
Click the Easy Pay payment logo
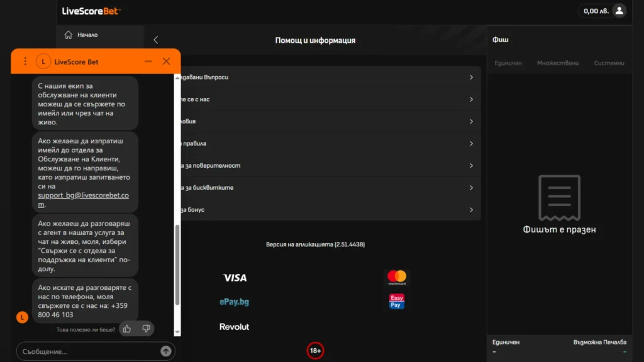click(396, 301)
